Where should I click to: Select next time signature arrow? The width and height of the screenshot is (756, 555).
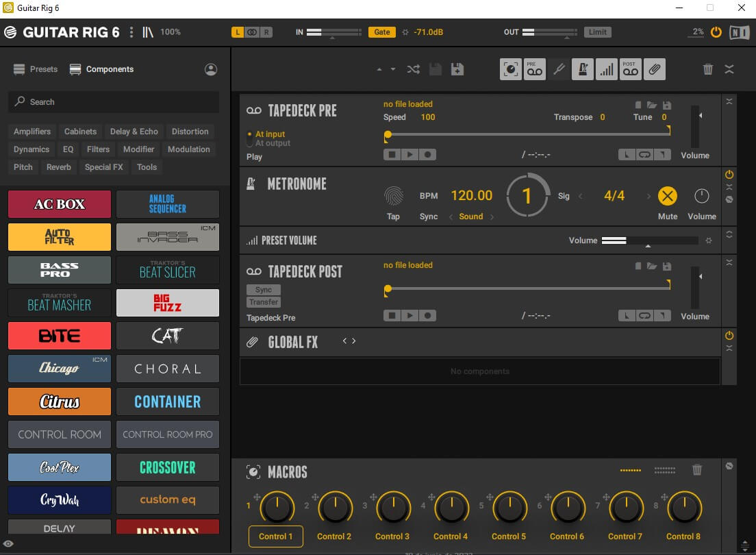click(648, 196)
